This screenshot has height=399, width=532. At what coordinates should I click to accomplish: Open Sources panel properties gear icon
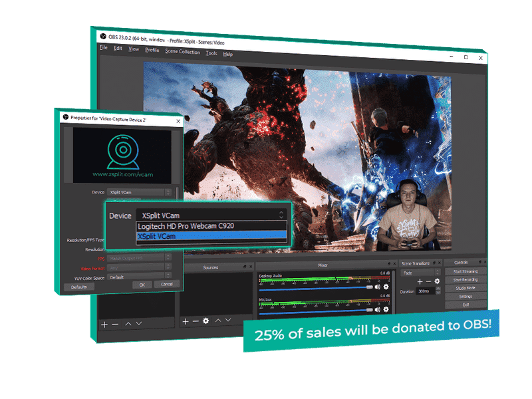click(206, 322)
